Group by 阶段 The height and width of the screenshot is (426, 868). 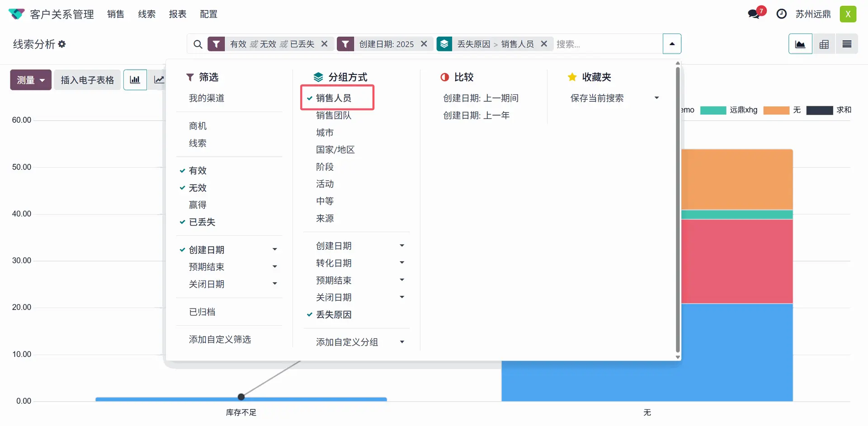click(325, 167)
